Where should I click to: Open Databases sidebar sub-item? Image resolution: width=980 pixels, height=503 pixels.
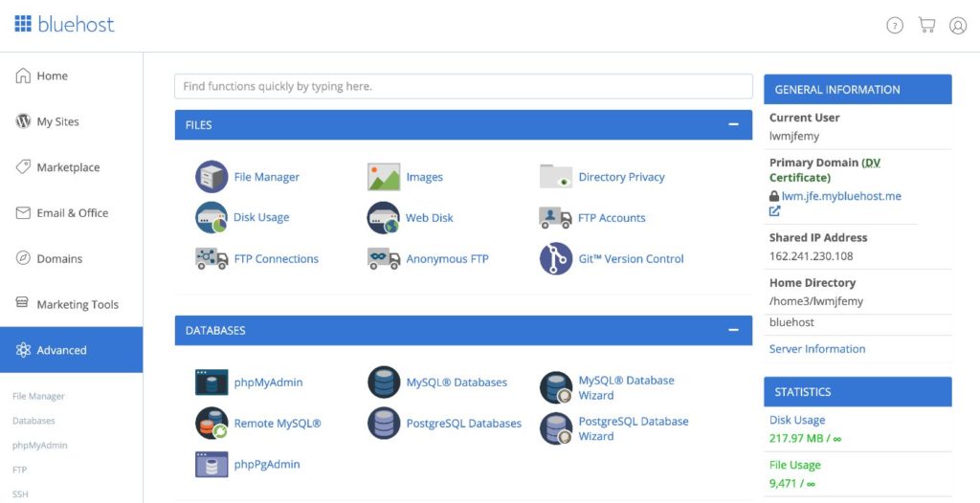tap(33, 421)
